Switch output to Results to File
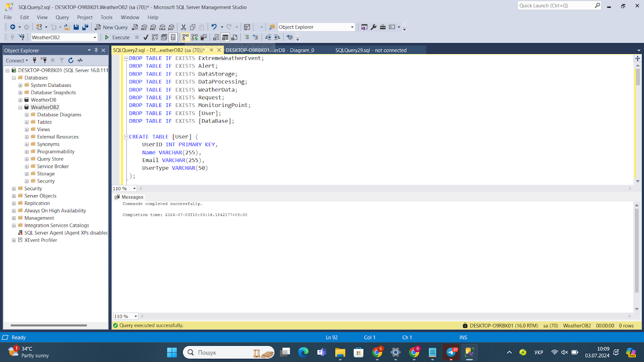 [x=234, y=37]
